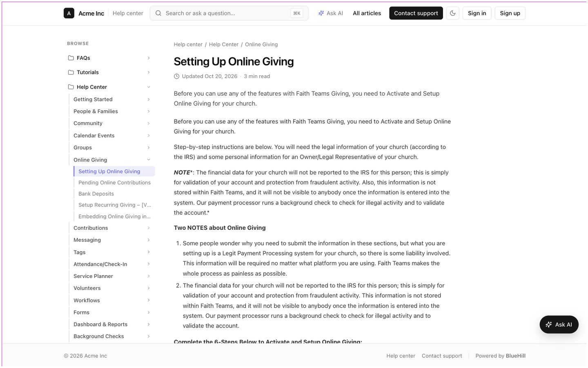Expand the Tags category
The height and width of the screenshot is (368, 588).
112,252
